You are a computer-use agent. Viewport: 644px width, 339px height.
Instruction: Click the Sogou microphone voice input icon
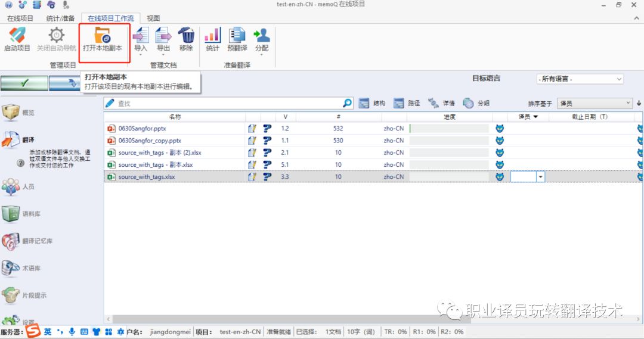72,332
